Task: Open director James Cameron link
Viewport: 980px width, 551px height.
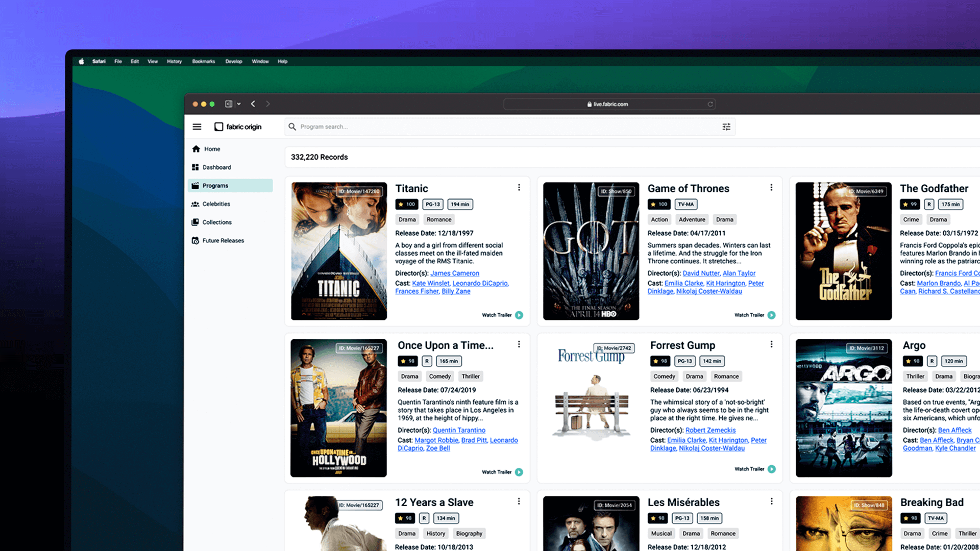Action: 455,273
